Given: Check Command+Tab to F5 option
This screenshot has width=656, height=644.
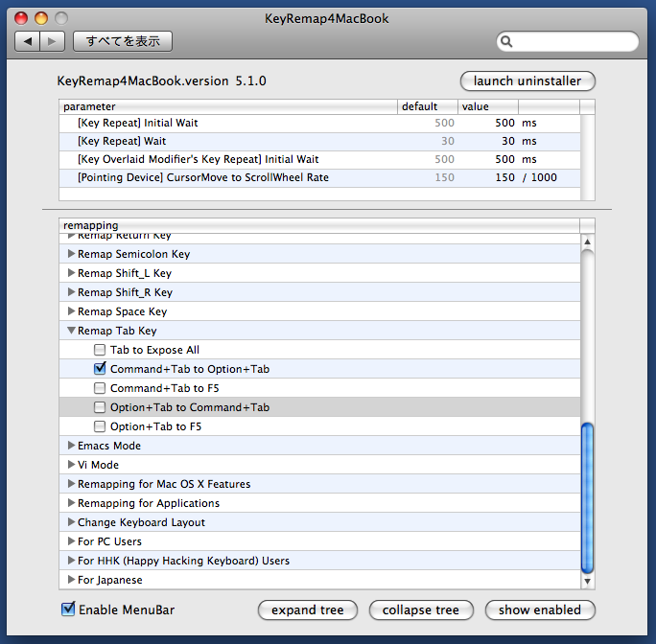Looking at the screenshot, I should point(100,388).
